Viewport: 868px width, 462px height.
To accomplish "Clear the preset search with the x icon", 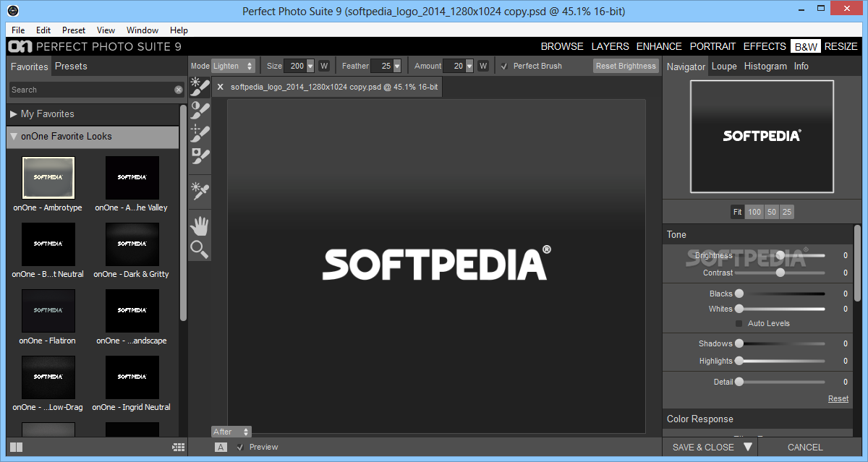I will tap(179, 90).
